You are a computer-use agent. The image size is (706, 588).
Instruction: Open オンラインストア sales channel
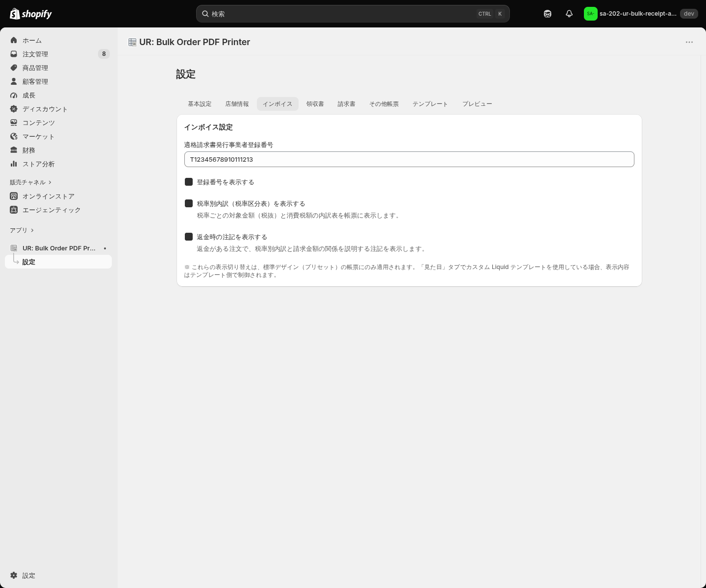pos(58,196)
